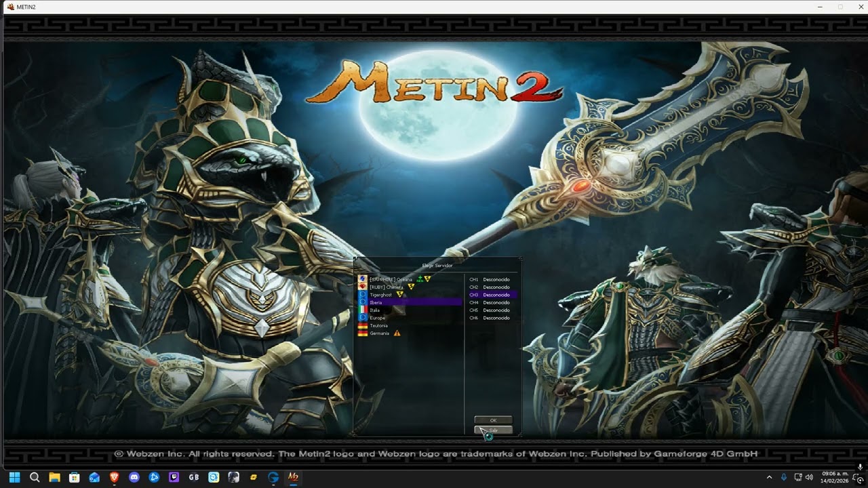868x488 pixels.
Task: Select channel CH4
Action: pos(492,302)
